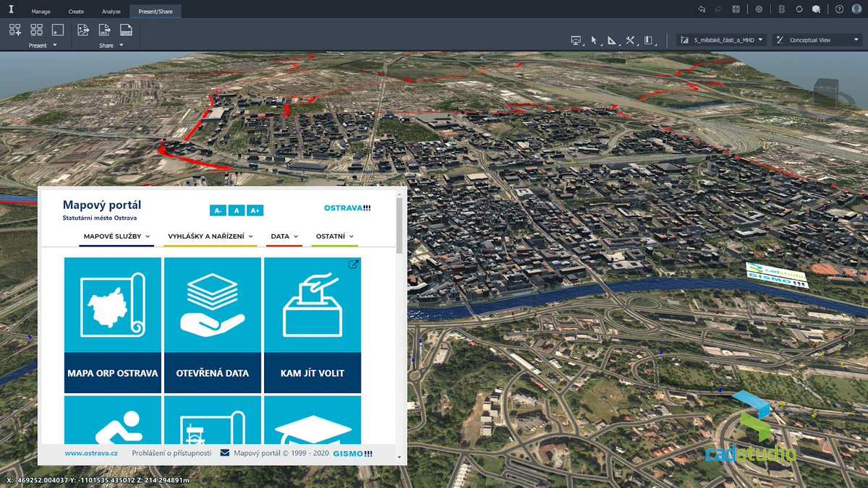Open the wrench and screwdriver tools icon
Image resolution: width=868 pixels, height=488 pixels.
[x=630, y=40]
